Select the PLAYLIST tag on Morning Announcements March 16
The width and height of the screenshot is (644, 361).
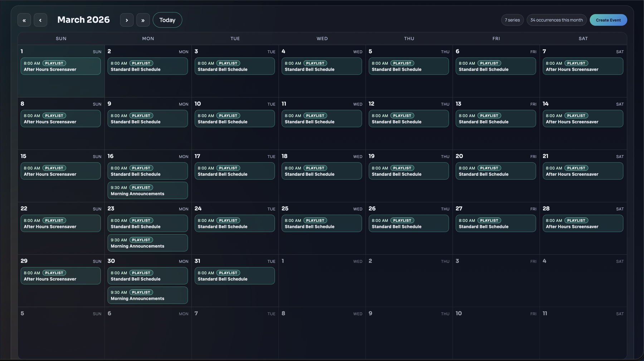141,187
